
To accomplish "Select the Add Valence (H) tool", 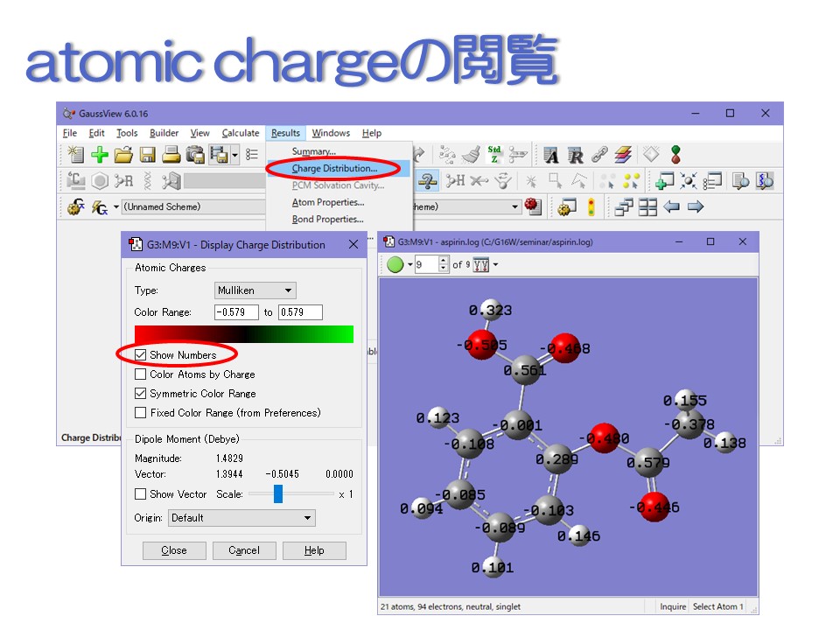I will tap(455, 181).
